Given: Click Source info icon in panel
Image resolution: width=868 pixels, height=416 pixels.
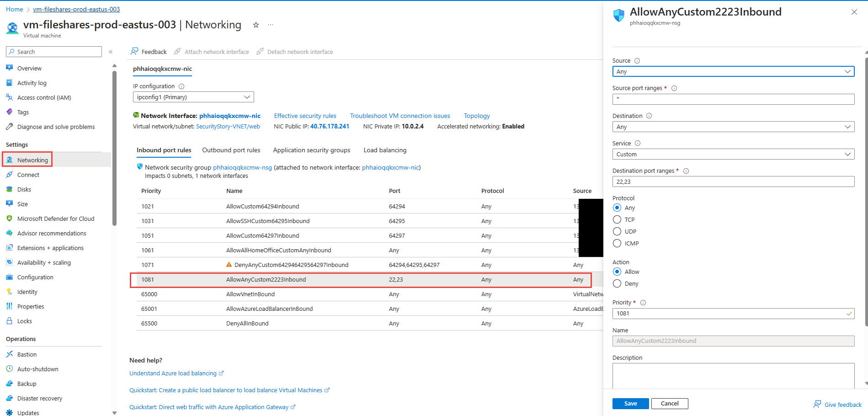Looking at the screenshot, I should (x=637, y=61).
